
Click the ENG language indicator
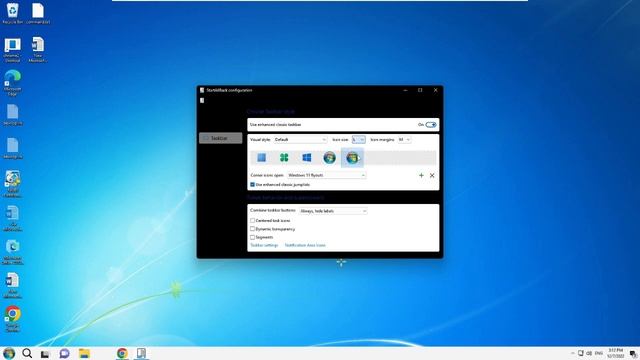(599, 353)
